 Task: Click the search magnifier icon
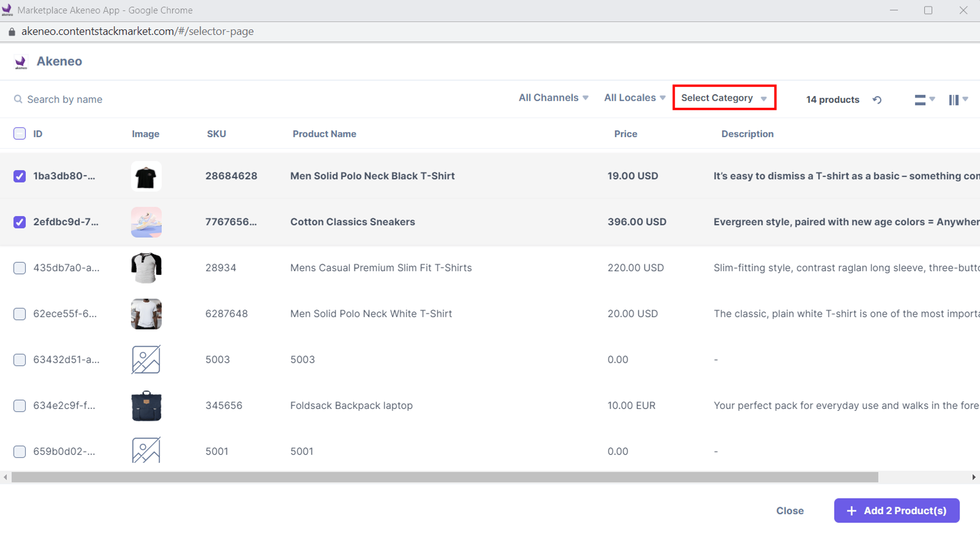pyautogui.click(x=18, y=99)
